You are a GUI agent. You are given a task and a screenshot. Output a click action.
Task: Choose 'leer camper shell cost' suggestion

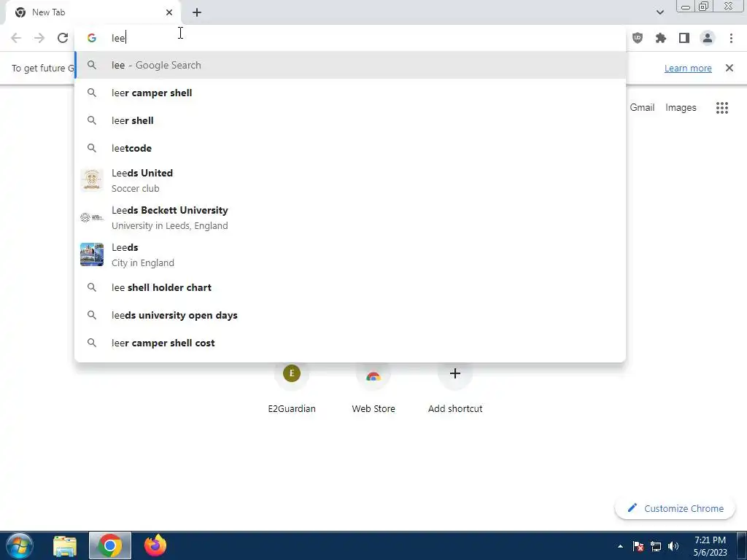tap(350, 343)
